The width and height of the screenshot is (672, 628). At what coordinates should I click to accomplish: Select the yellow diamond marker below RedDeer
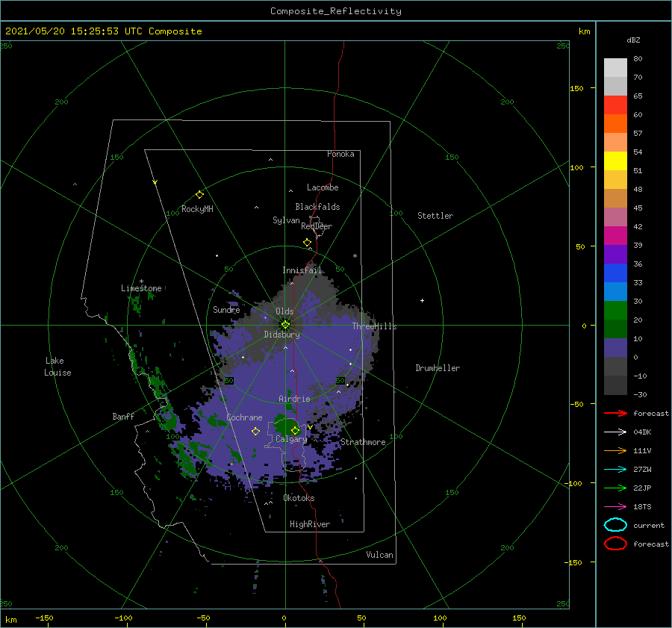(308, 243)
